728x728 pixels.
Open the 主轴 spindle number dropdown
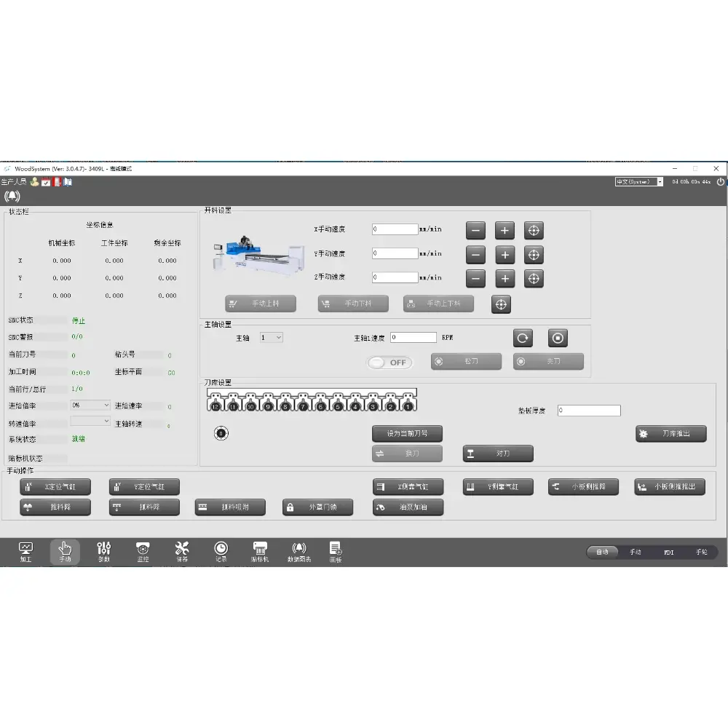coord(271,338)
